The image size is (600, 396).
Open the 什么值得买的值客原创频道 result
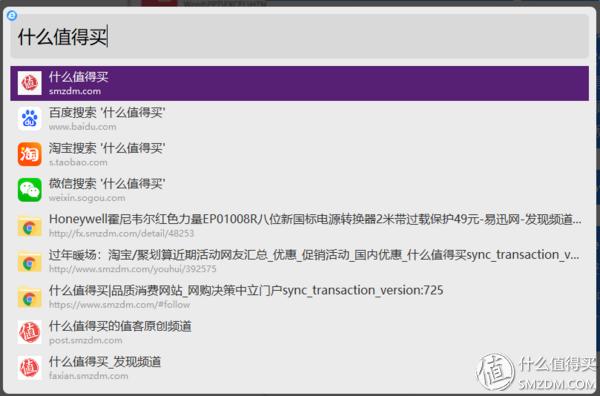tap(299, 332)
